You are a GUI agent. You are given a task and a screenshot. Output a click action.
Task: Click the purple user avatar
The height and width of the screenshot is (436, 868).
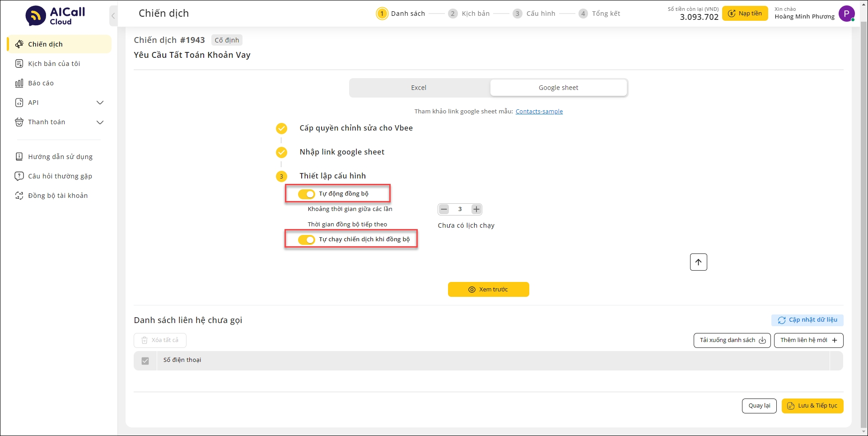pyautogui.click(x=846, y=14)
